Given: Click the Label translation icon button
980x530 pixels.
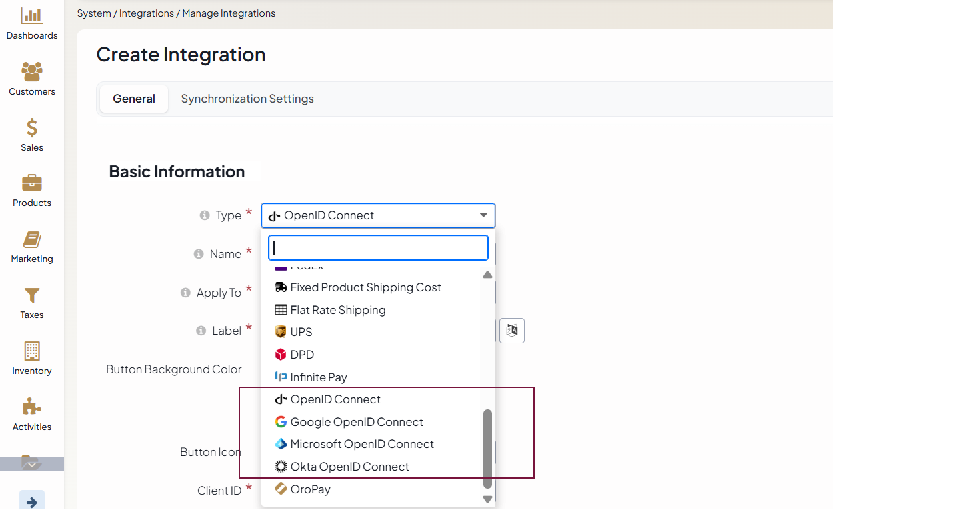Looking at the screenshot, I should pyautogui.click(x=511, y=331).
